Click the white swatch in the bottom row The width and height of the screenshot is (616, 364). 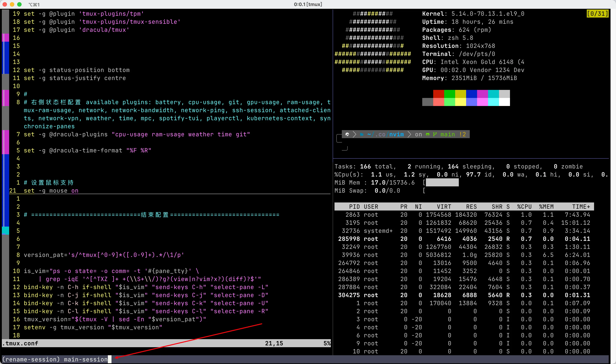[x=504, y=102]
